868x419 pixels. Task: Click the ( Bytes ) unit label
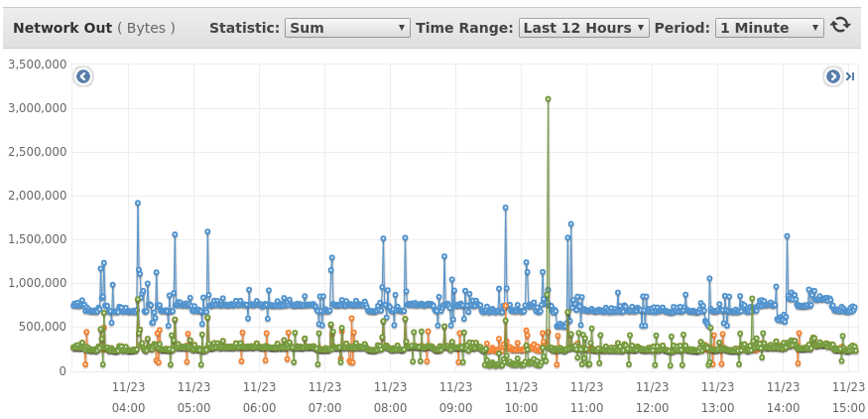pyautogui.click(x=146, y=28)
